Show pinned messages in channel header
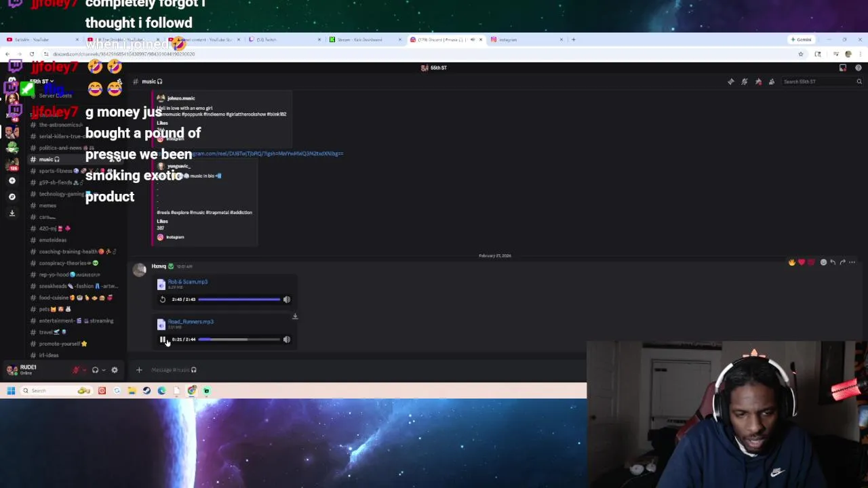Image resolution: width=868 pixels, height=488 pixels. click(758, 81)
